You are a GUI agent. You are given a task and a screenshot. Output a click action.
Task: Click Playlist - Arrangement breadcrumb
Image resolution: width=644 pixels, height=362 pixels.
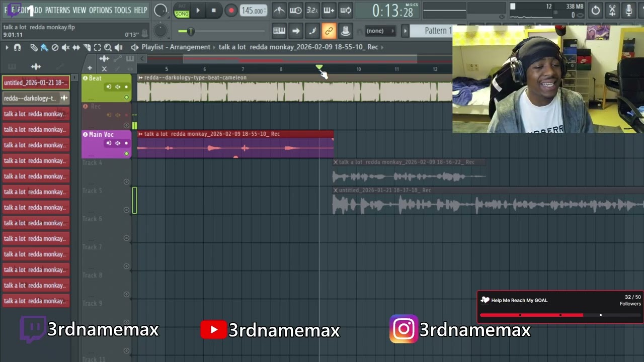click(x=176, y=47)
